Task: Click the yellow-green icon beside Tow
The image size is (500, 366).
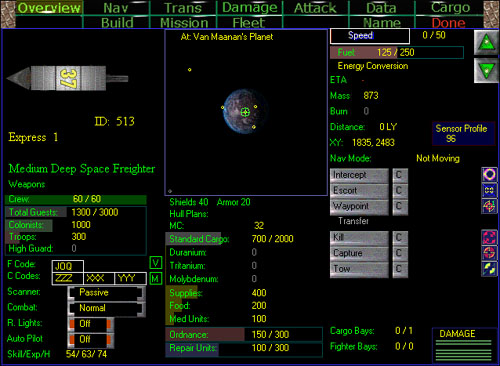Action: (489, 269)
